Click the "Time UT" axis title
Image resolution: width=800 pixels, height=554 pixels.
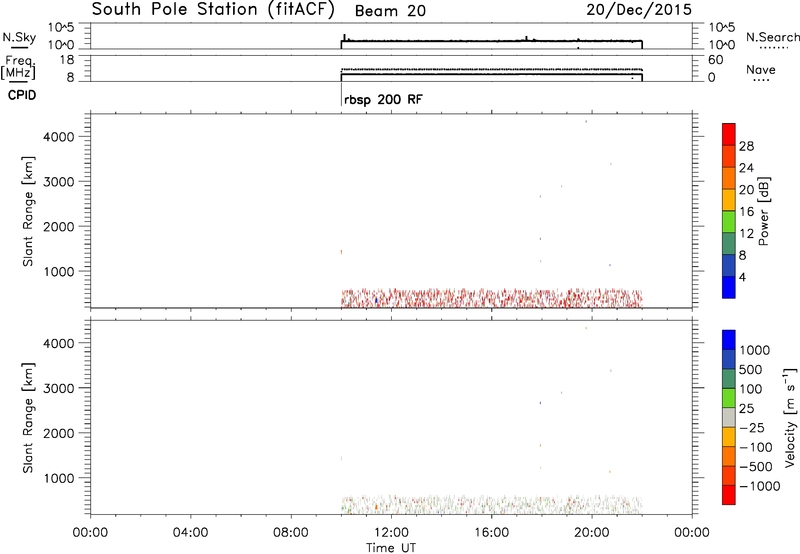point(391,548)
